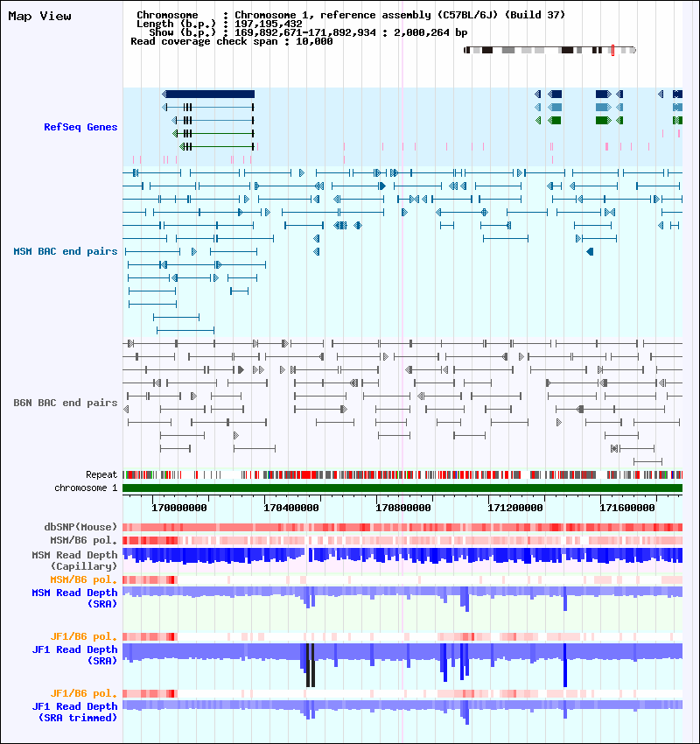Click the orange MSM/B6 pol. label

point(83,579)
